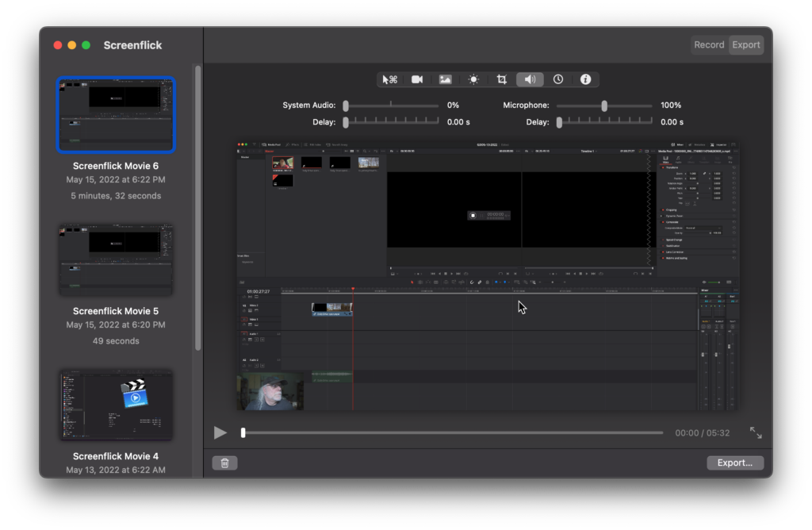This screenshot has height=530, width=812.
Task: Click the '00:00 / 05:32' time readout
Action: point(703,432)
